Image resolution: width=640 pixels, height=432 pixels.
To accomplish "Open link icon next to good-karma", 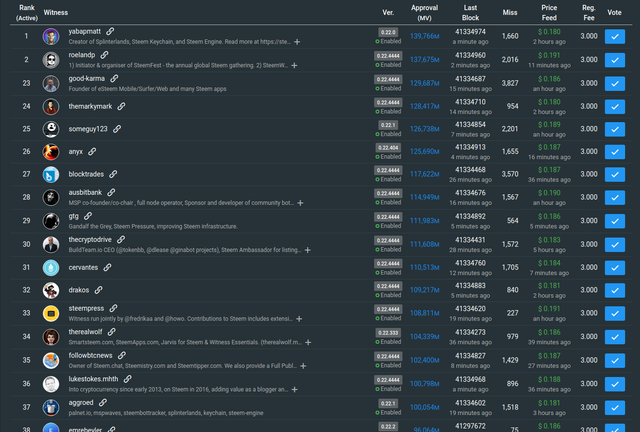I will [114, 78].
